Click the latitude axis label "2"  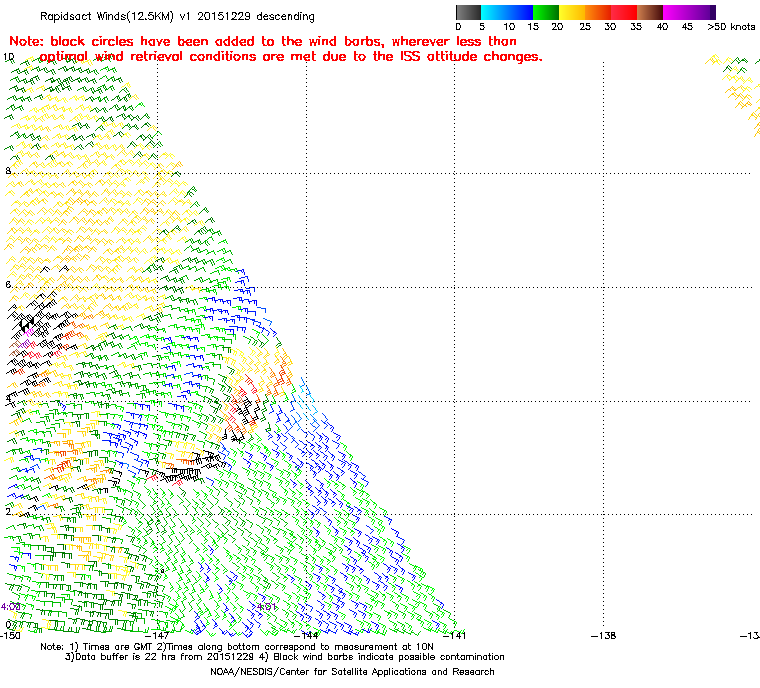(8, 512)
